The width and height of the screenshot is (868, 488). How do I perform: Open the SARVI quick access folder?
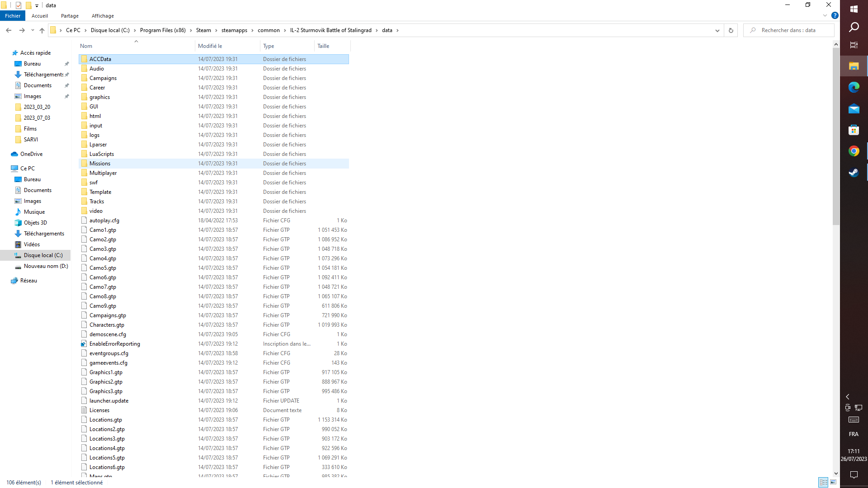pos(31,140)
